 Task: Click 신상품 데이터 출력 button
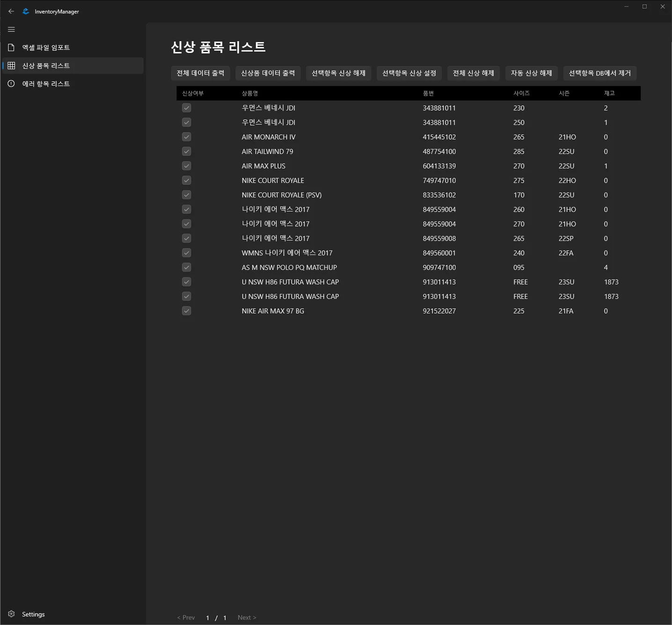(x=268, y=73)
